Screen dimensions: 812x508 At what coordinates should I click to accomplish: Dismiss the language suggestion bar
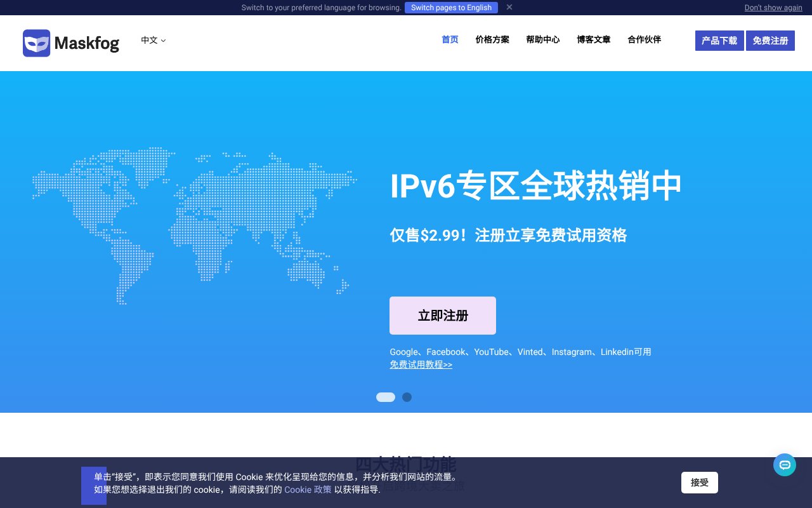click(509, 8)
